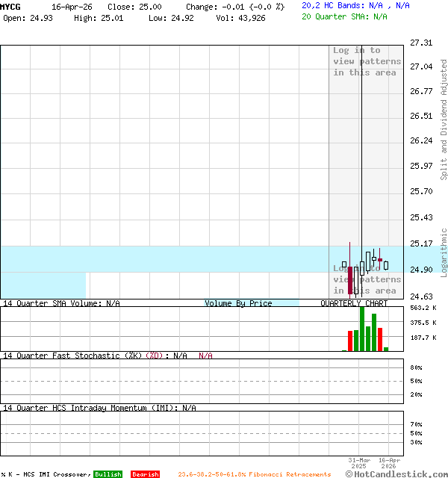Click the large dark red bearish candlestick

click(350, 280)
